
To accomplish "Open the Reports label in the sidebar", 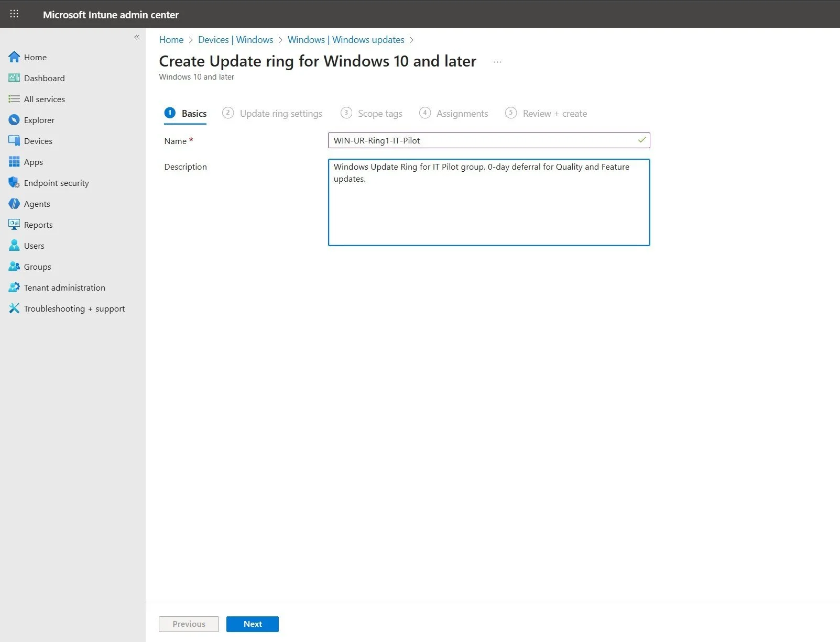I will (38, 225).
